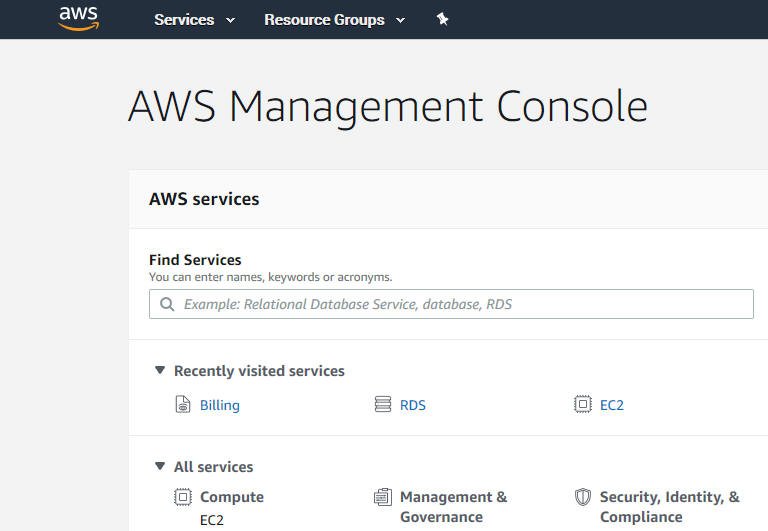Click the Compute category chip icon
This screenshot has height=531, width=768.
(x=183, y=497)
